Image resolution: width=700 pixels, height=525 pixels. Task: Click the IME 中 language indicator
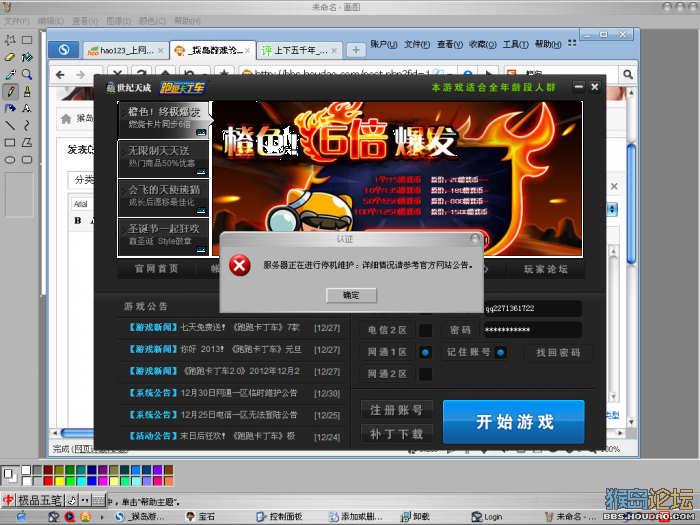[x=8, y=500]
